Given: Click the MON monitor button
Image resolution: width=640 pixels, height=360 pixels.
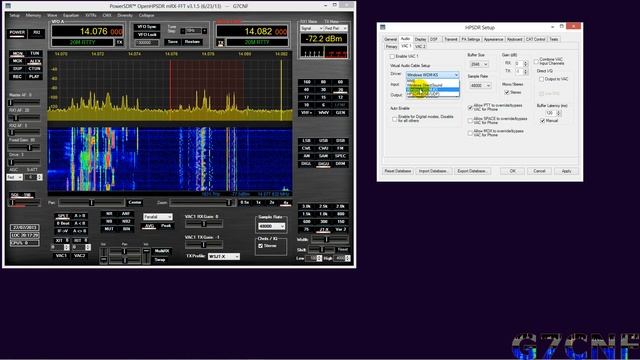Looking at the screenshot, I should pyautogui.click(x=17, y=53).
